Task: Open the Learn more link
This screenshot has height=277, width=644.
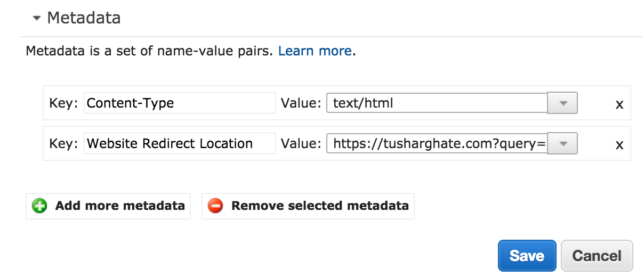Action: tap(315, 51)
